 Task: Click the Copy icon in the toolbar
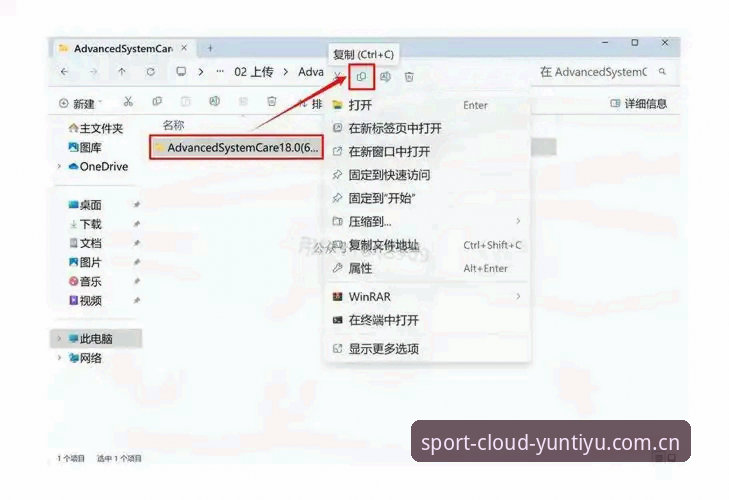[157, 101]
